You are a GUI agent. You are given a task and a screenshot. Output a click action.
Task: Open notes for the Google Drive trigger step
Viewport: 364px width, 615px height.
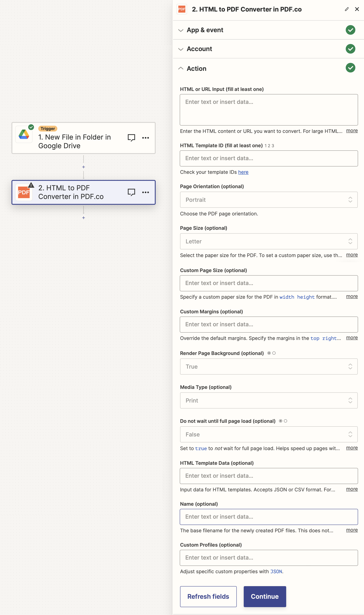131,138
